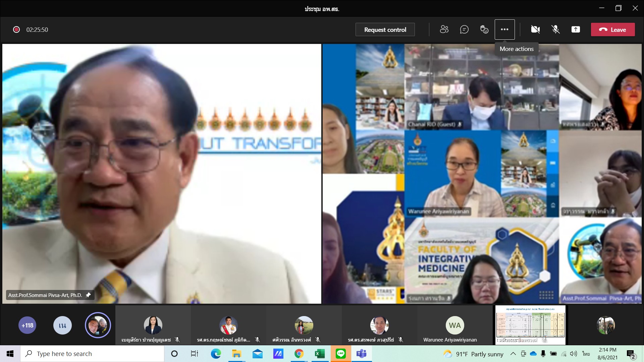Open Google Chrome from the taskbar
Image resolution: width=644 pixels, height=362 pixels.
pos(299,354)
